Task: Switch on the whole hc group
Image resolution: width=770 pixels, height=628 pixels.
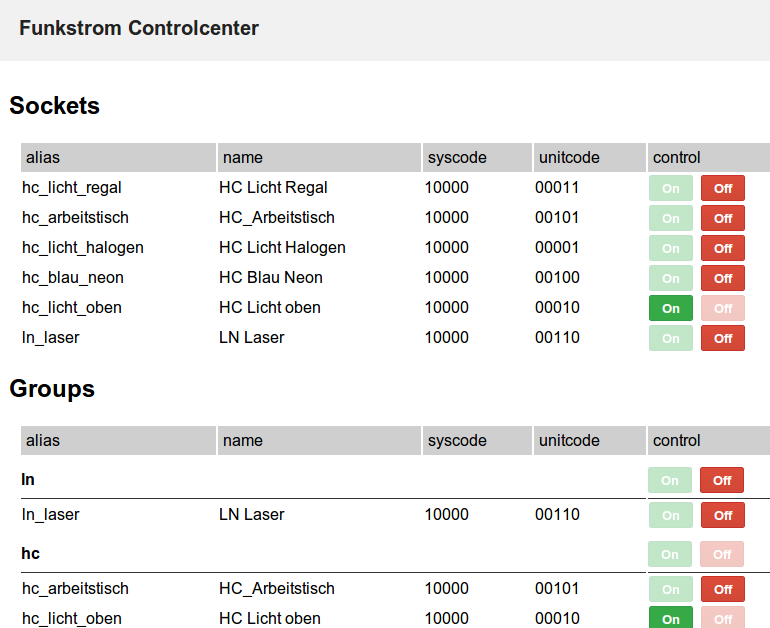Action: [x=670, y=554]
